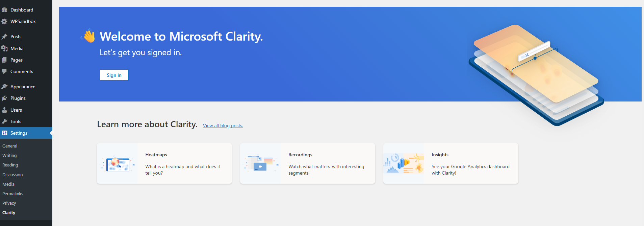Open the Media library menu item

17,48
